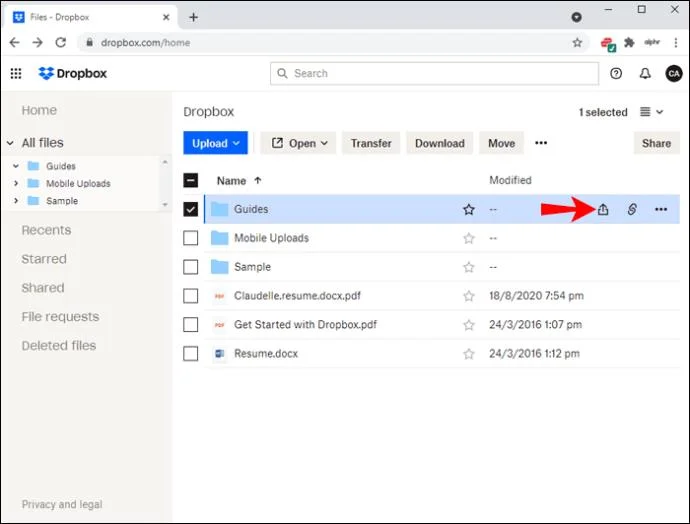Click the Transfer button

[x=371, y=143]
